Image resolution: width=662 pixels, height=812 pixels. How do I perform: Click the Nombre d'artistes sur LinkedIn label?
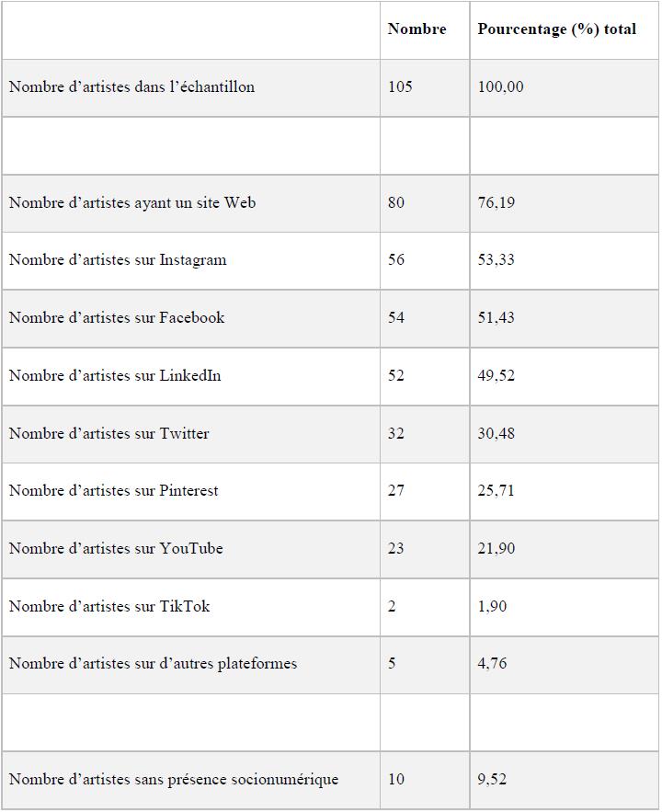pos(115,376)
